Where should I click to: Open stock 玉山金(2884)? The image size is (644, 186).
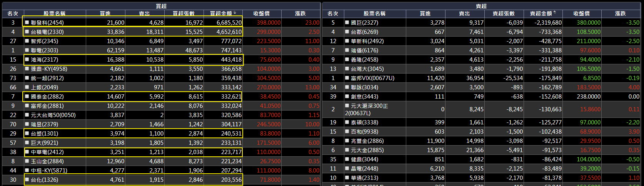pos(47,161)
